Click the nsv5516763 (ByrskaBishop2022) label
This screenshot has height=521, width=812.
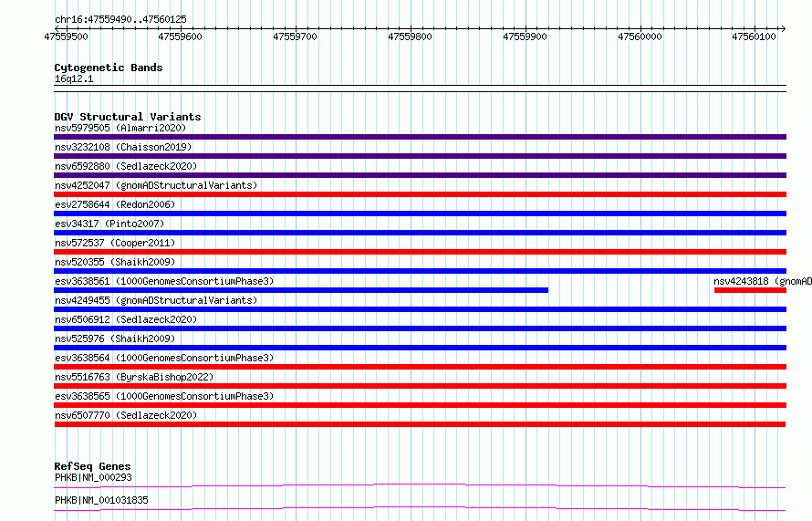(x=134, y=377)
